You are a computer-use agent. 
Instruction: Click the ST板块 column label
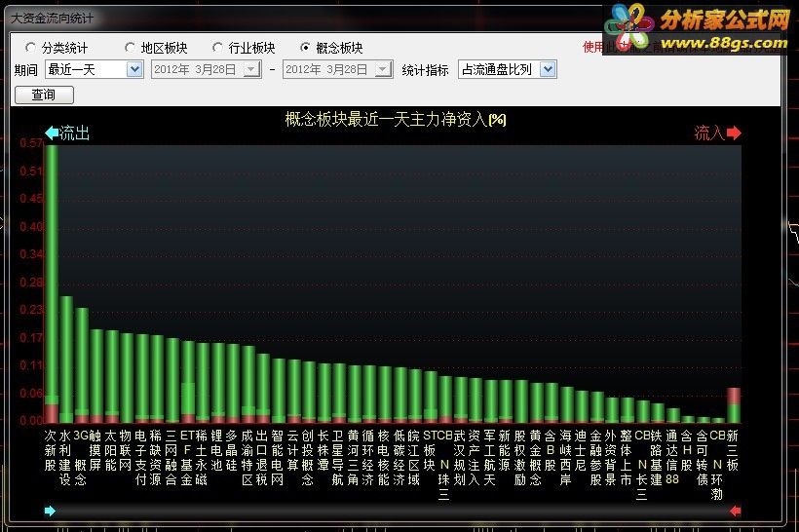[x=430, y=450]
